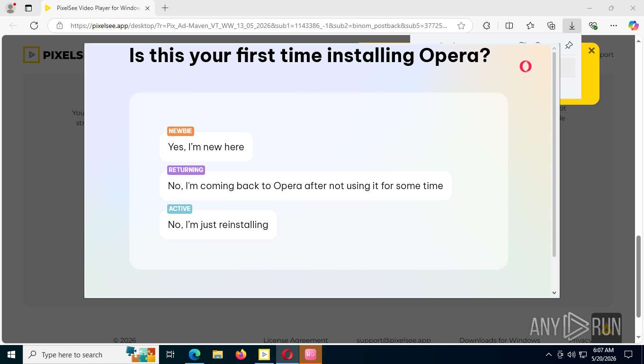This screenshot has height=364, width=644.
Task: Refresh the PixelSee page
Action: point(34,26)
